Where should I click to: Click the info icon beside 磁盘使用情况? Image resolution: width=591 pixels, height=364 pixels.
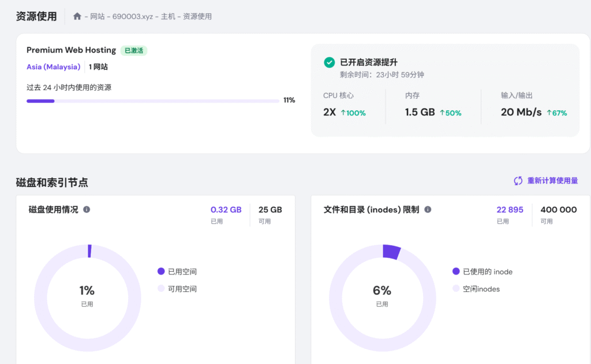click(87, 209)
